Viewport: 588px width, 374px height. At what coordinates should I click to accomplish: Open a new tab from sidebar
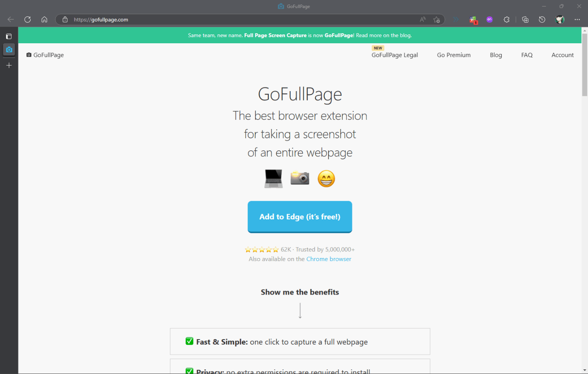pyautogui.click(x=9, y=65)
